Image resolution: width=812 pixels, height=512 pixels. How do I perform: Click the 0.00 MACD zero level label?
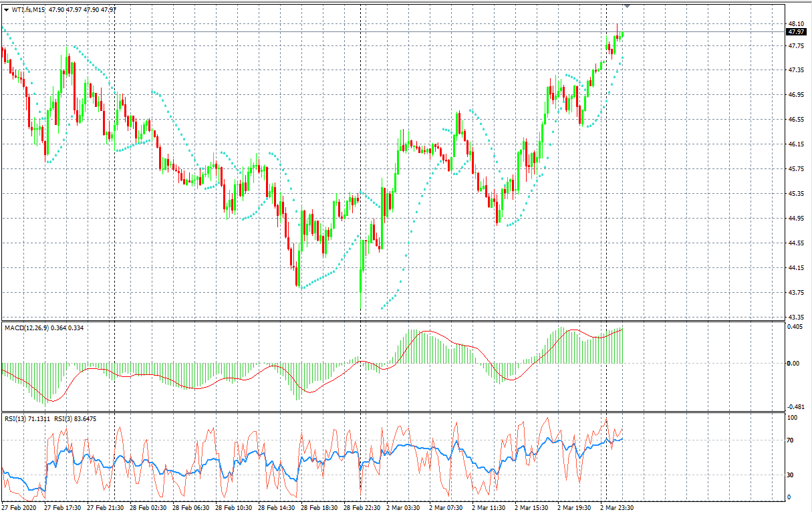click(x=794, y=364)
